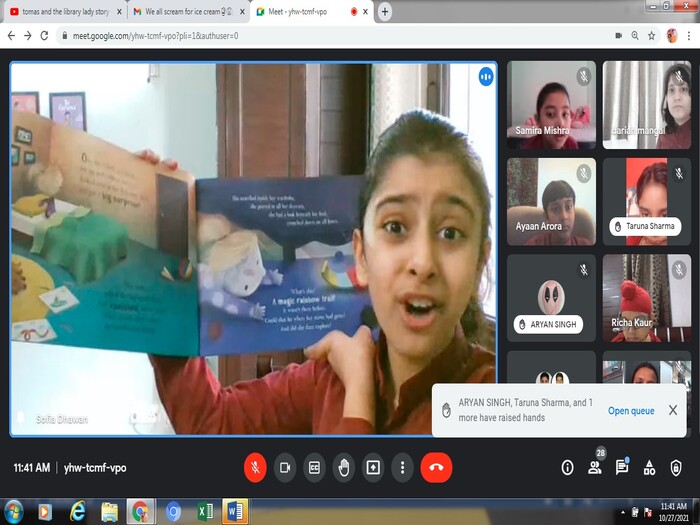Viewport: 700px width, 525px height.
Task: Open more options three-dot menu in Meet
Action: pyautogui.click(x=402, y=467)
